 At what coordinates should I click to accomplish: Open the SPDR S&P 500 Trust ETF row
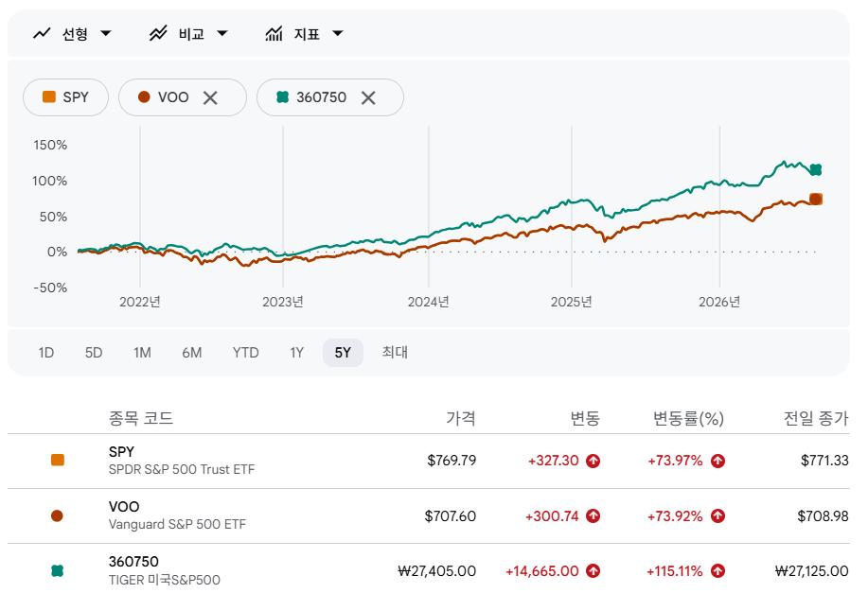(429, 461)
